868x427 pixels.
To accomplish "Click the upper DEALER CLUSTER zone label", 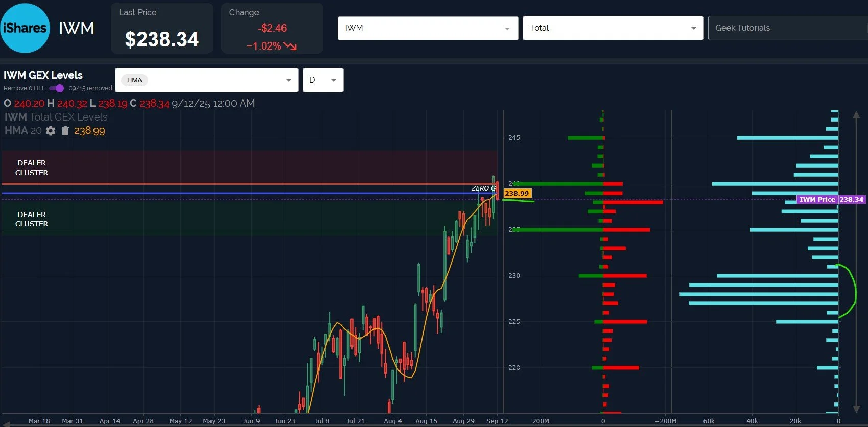I will [32, 168].
